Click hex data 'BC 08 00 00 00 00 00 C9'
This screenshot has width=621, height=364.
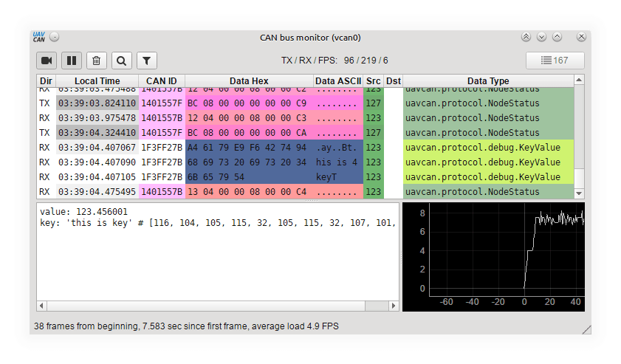247,103
